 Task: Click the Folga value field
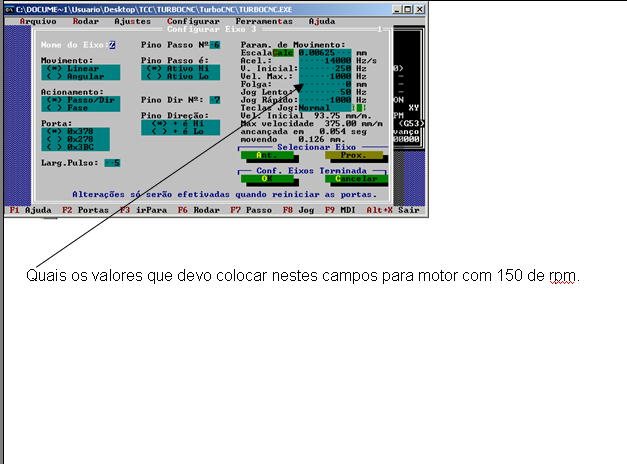point(325,84)
